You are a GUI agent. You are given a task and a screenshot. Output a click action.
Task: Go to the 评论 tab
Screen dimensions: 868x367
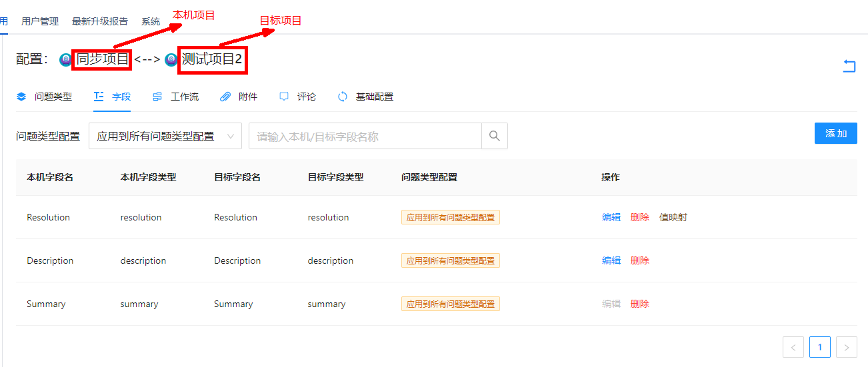coord(298,97)
